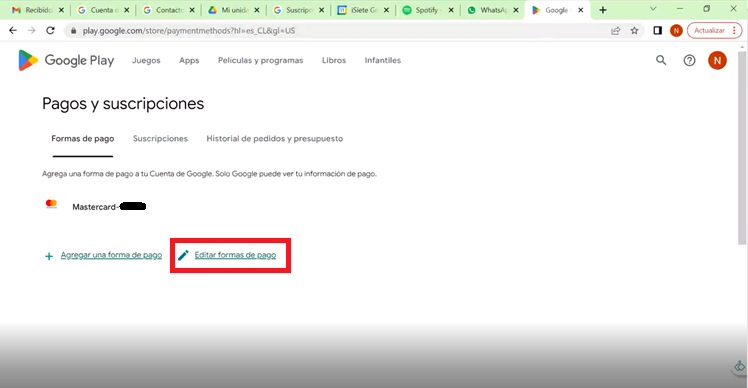Reload the page with the refresh icon
Screen dimensions: 748x388
(x=50, y=31)
